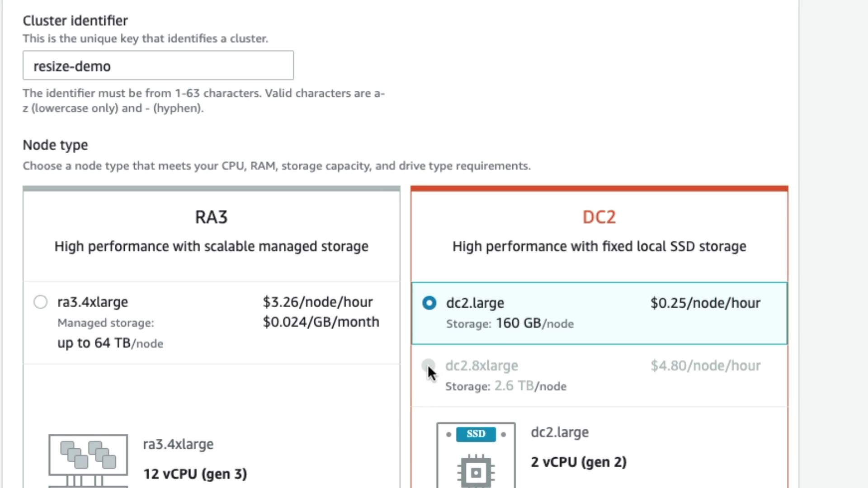
Task: Click the DC2 card heading
Action: (x=599, y=217)
